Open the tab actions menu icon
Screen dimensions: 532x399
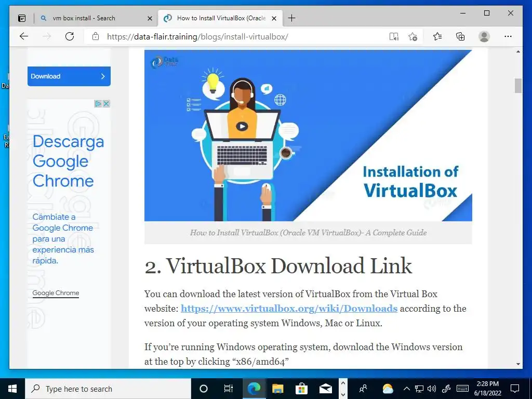click(x=22, y=18)
